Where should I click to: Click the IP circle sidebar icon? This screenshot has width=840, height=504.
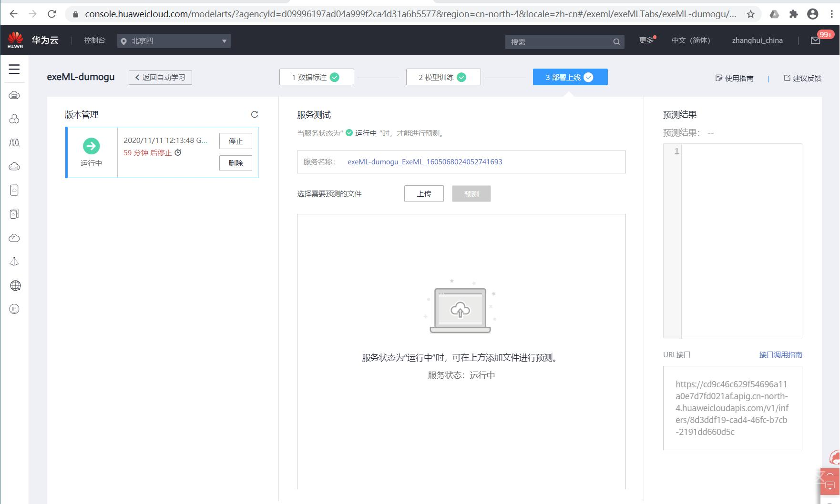[14, 309]
